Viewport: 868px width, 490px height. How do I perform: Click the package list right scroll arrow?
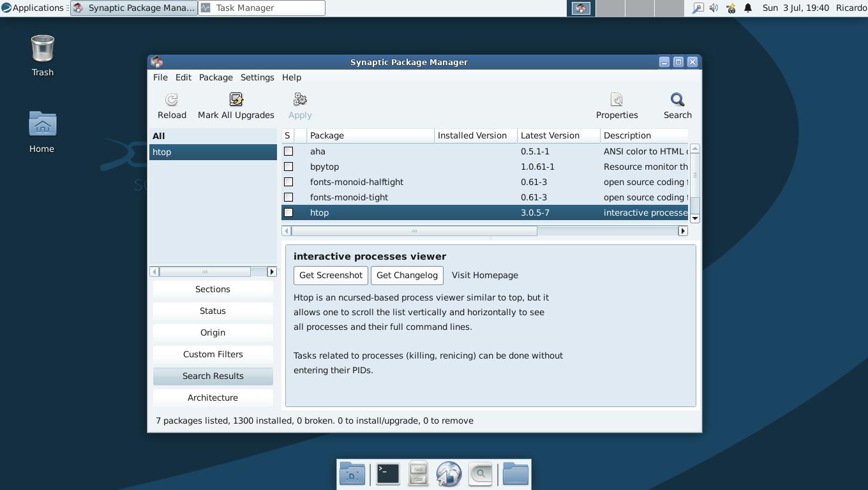coord(683,231)
